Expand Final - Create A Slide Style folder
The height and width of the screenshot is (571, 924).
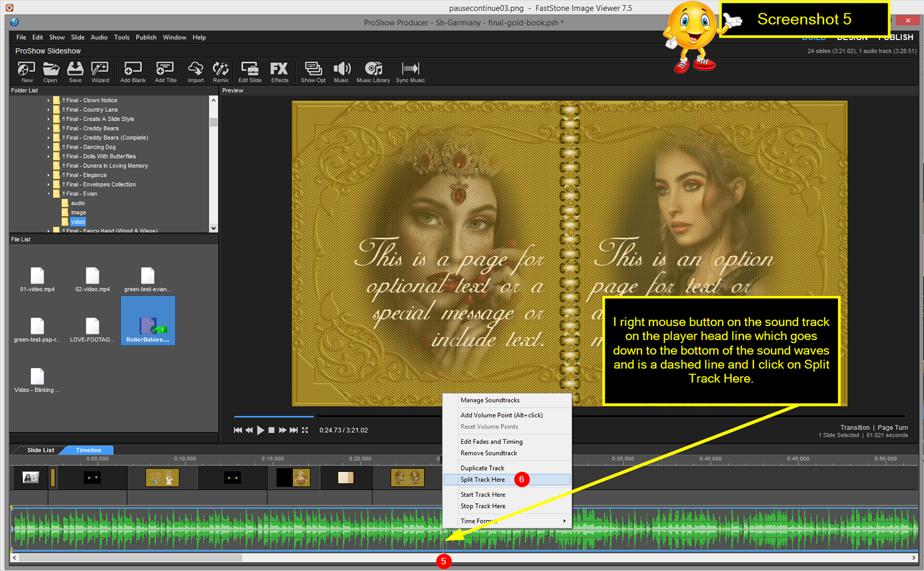(x=48, y=119)
